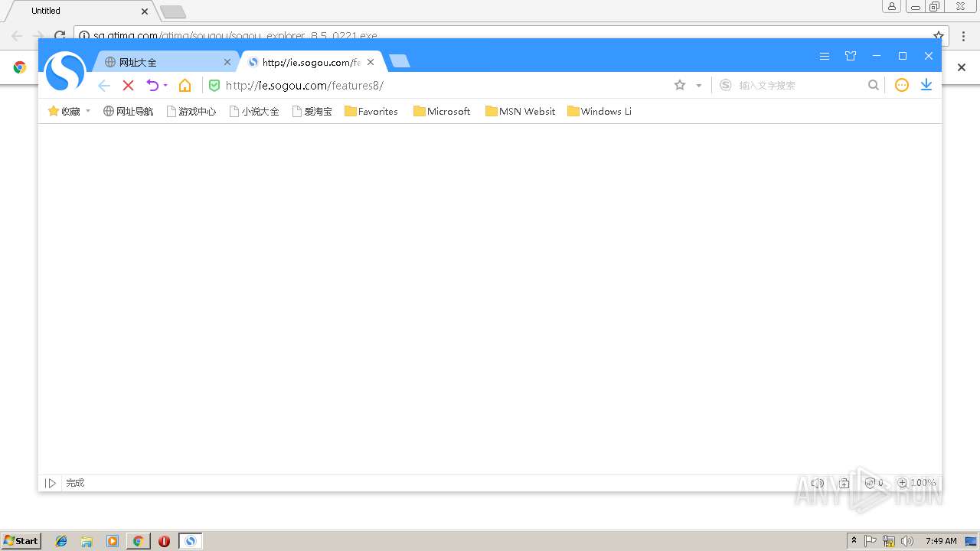Click the Sogou logo avatar in the browser
The image size is (980, 551).
65,71
